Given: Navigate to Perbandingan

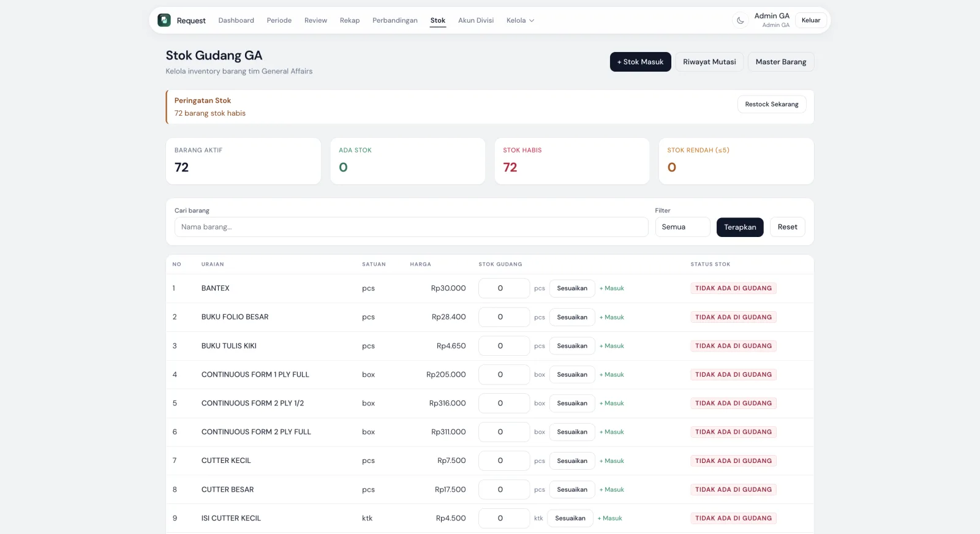Looking at the screenshot, I should pyautogui.click(x=395, y=20).
